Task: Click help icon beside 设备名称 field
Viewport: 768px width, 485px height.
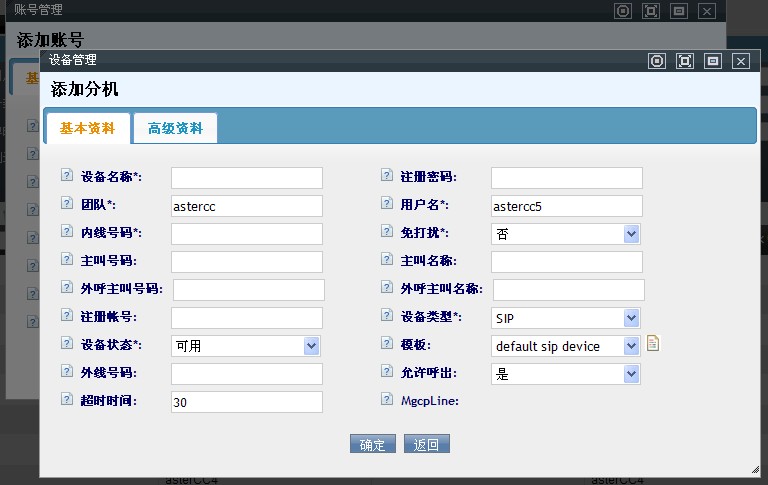Action: point(67,176)
